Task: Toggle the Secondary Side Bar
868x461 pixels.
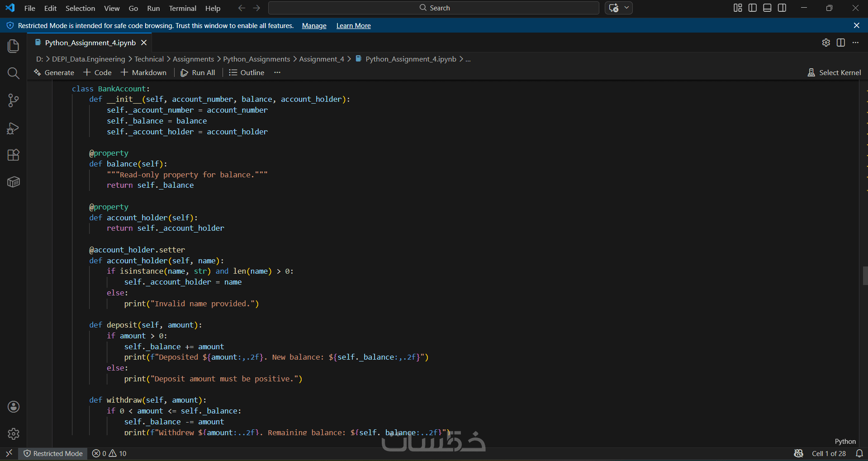Action: [x=782, y=8]
